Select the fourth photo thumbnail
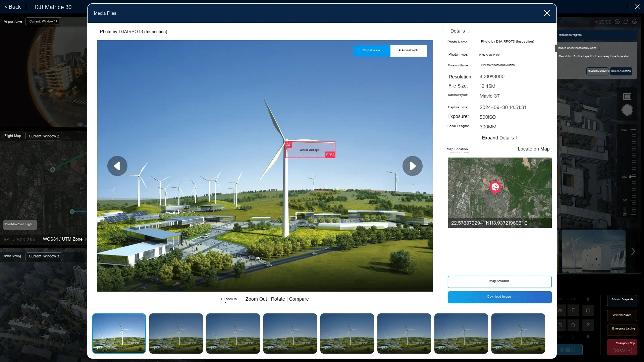 pos(290,333)
